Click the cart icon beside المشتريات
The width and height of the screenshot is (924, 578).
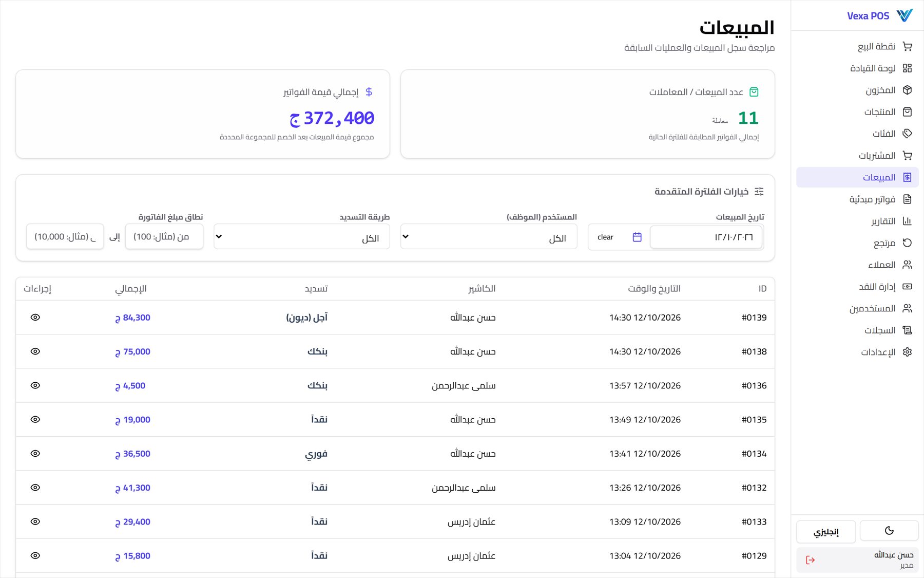pyautogui.click(x=907, y=156)
